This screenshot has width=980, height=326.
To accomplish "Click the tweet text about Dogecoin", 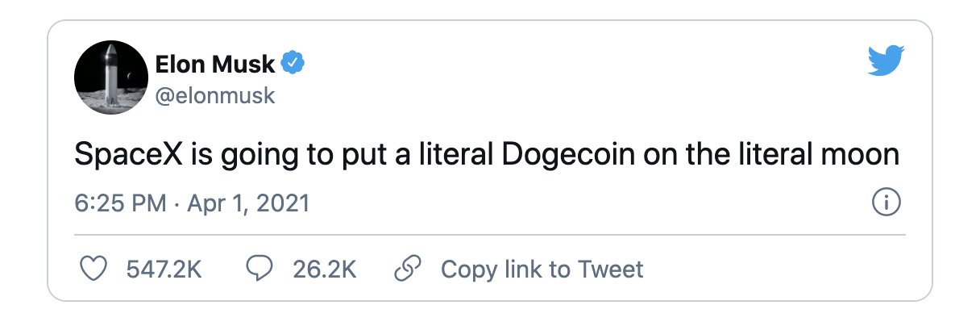I will (487, 154).
